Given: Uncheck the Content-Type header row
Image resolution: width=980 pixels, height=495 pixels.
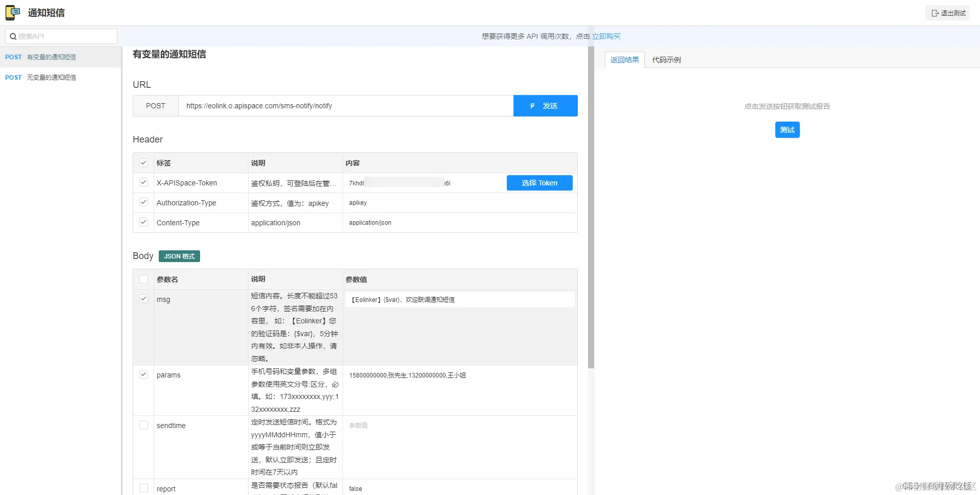Looking at the screenshot, I should point(143,222).
